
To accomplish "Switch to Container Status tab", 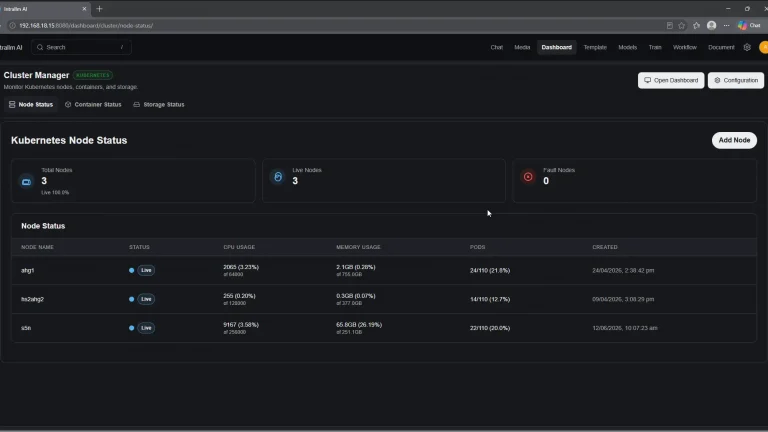I will pos(93,104).
